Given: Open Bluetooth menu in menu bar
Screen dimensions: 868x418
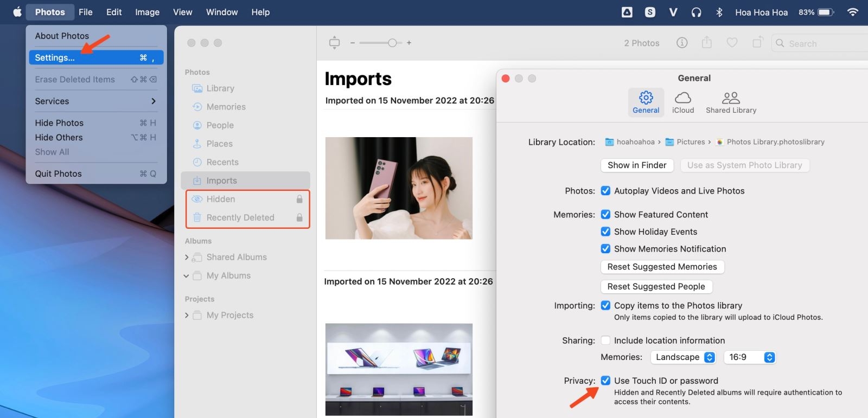Looking at the screenshot, I should [x=719, y=12].
